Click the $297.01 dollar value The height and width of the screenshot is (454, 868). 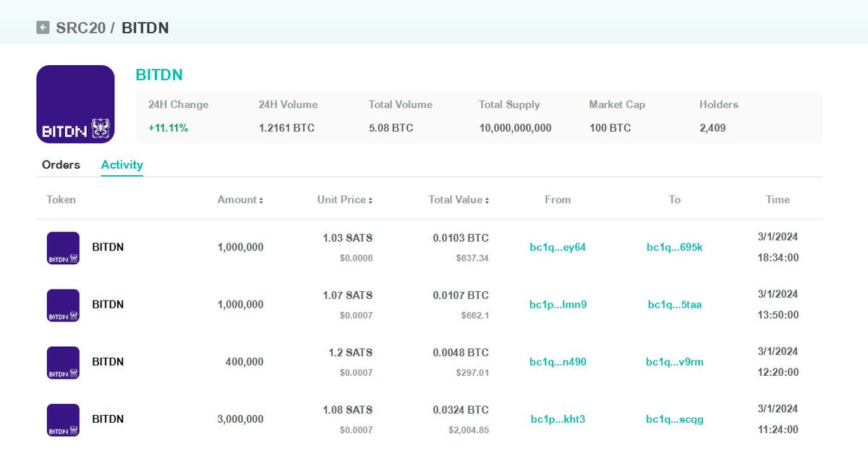472,372
